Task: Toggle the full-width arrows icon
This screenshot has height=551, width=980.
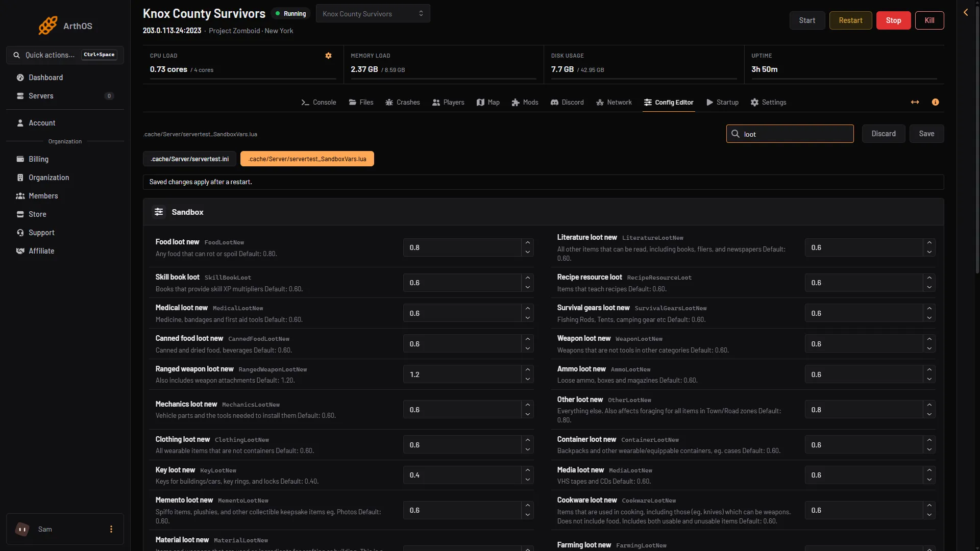Action: pyautogui.click(x=915, y=102)
